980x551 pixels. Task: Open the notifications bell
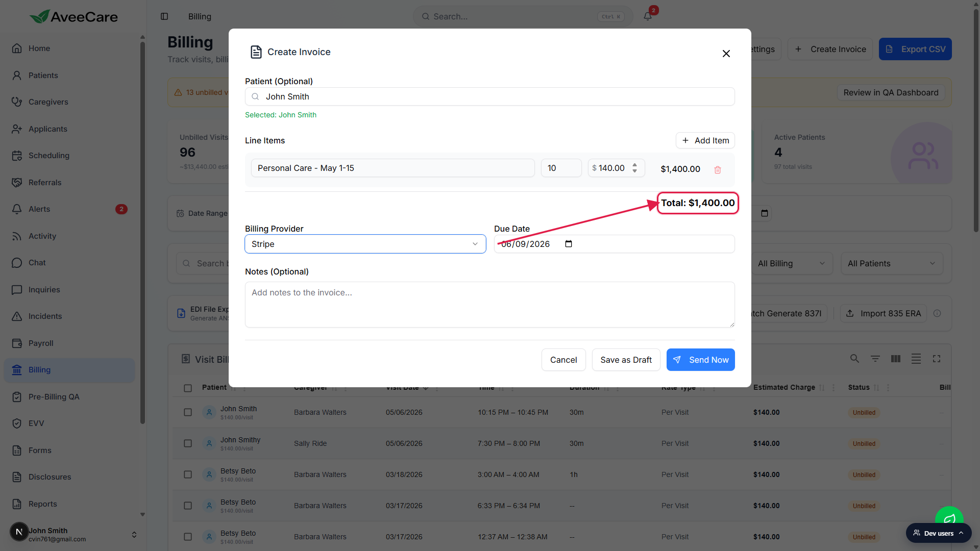[x=647, y=16]
